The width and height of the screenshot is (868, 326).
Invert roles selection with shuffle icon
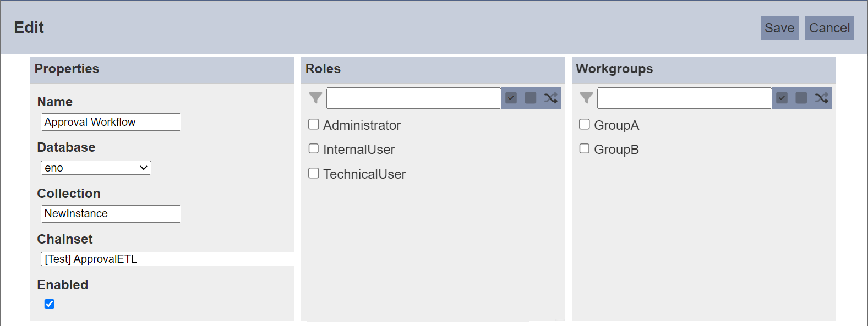click(x=550, y=98)
